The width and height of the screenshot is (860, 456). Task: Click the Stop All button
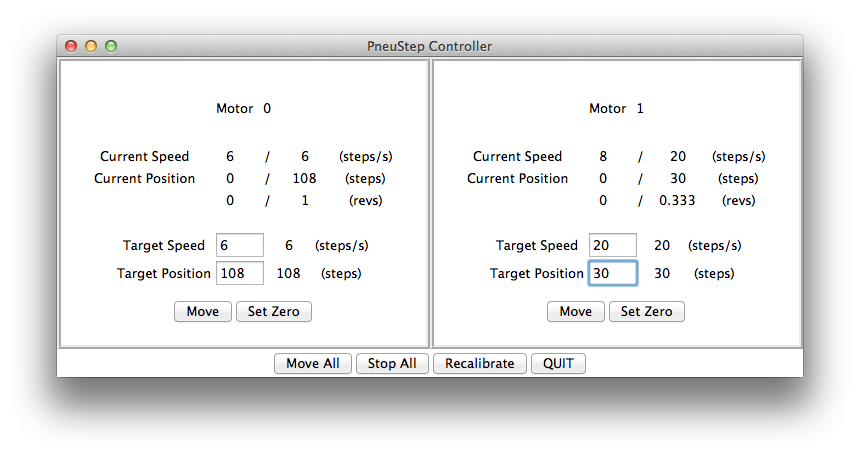(x=392, y=364)
